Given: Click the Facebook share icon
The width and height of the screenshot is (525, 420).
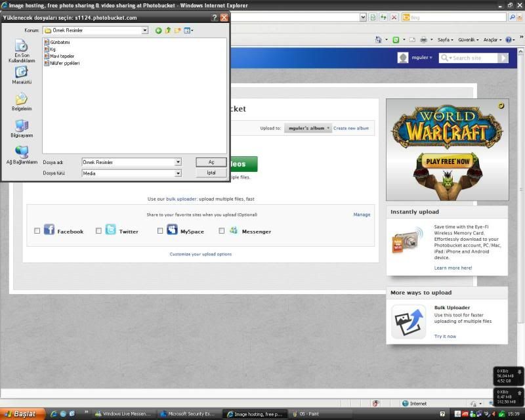Looking at the screenshot, I should pyautogui.click(x=49, y=230).
